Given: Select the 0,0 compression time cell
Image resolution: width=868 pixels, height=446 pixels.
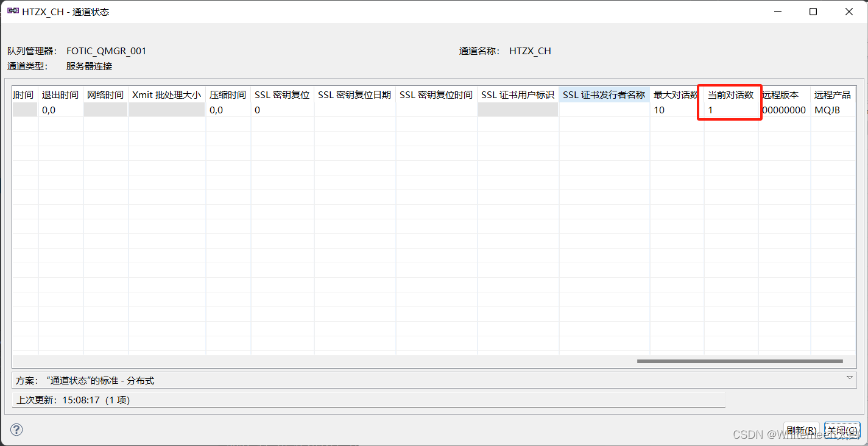Looking at the screenshot, I should tap(228, 110).
